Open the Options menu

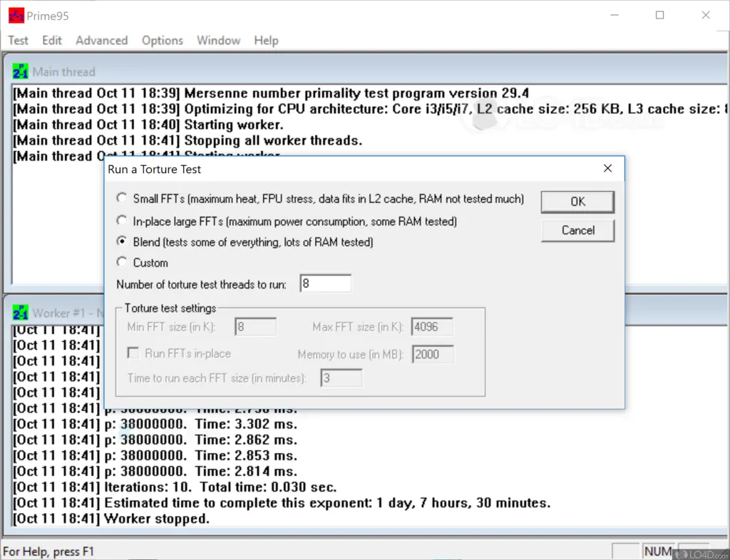[x=162, y=41]
